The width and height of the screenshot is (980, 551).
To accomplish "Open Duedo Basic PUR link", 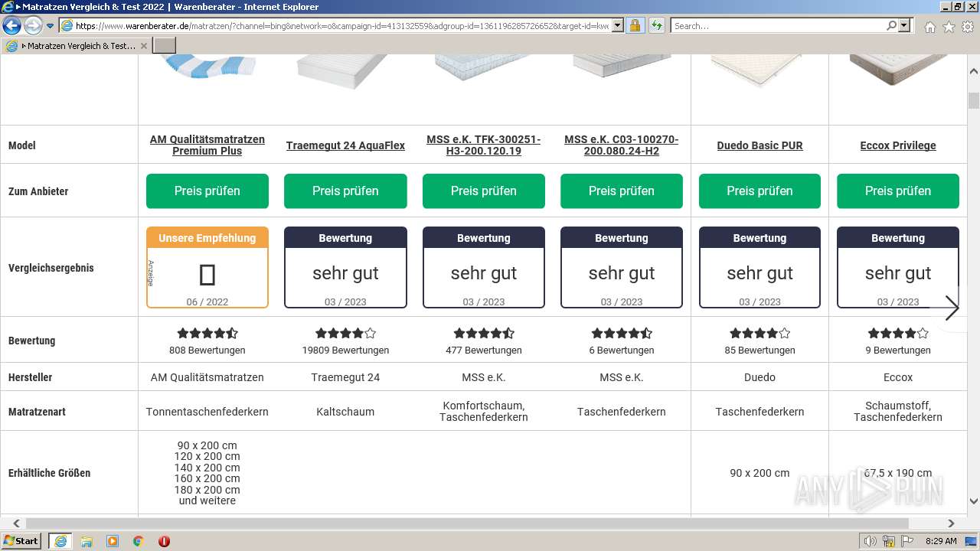I will [759, 145].
